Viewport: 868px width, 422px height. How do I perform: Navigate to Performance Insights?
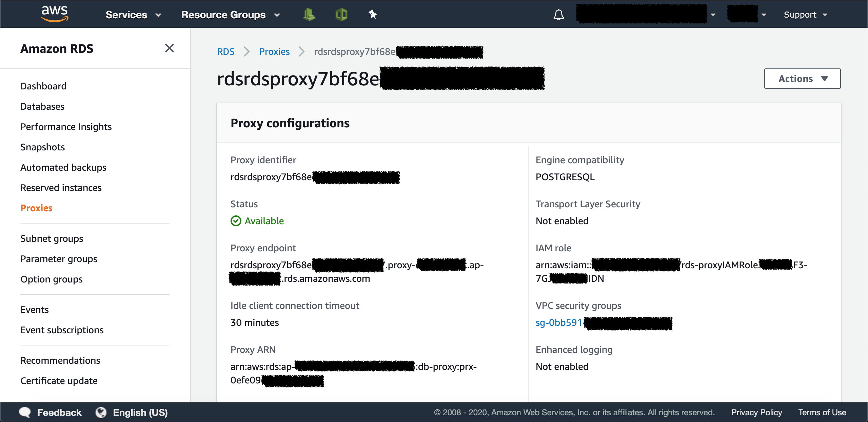coord(66,127)
